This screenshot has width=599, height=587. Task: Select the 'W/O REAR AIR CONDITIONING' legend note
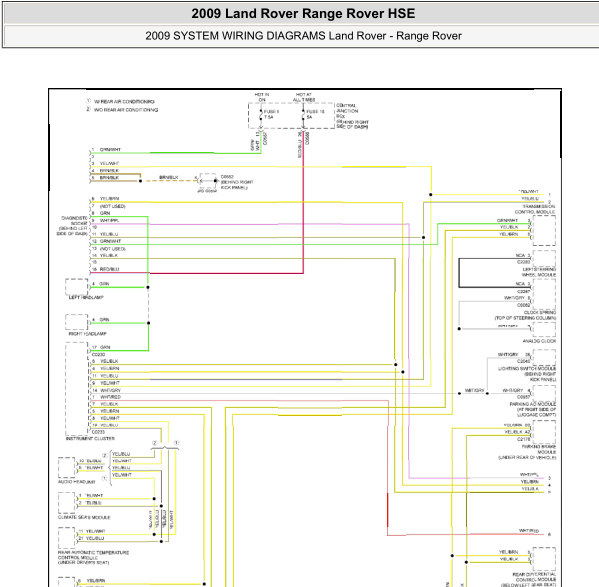126,110
